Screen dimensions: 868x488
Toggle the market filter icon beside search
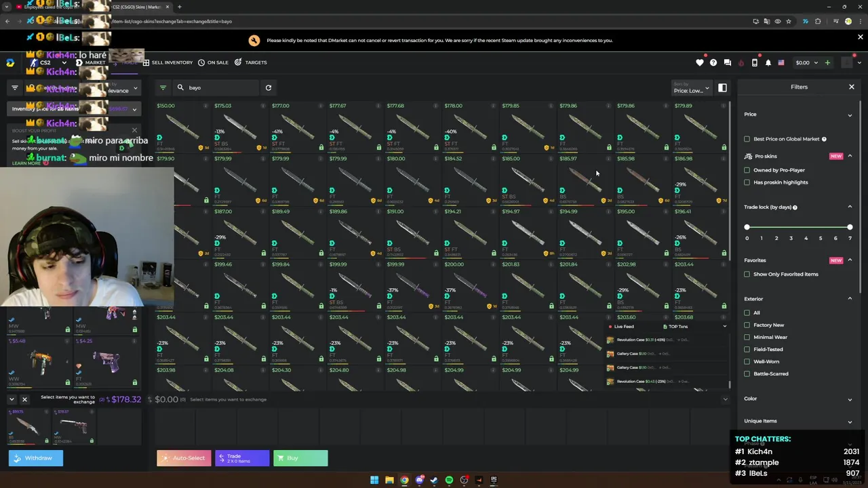[x=163, y=87]
